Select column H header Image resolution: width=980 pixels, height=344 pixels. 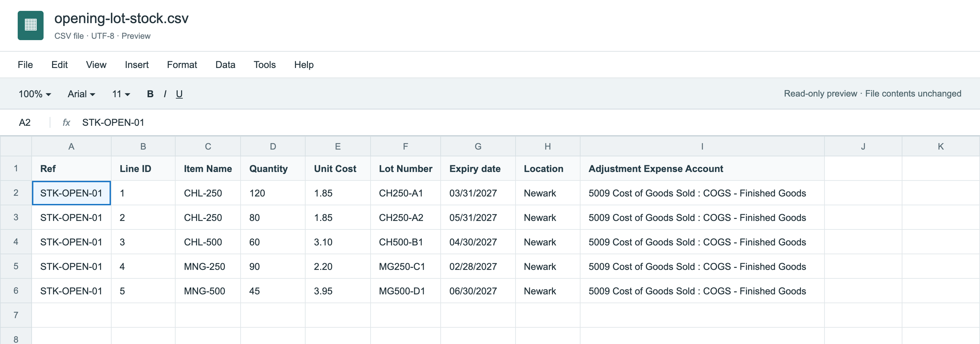pyautogui.click(x=548, y=147)
